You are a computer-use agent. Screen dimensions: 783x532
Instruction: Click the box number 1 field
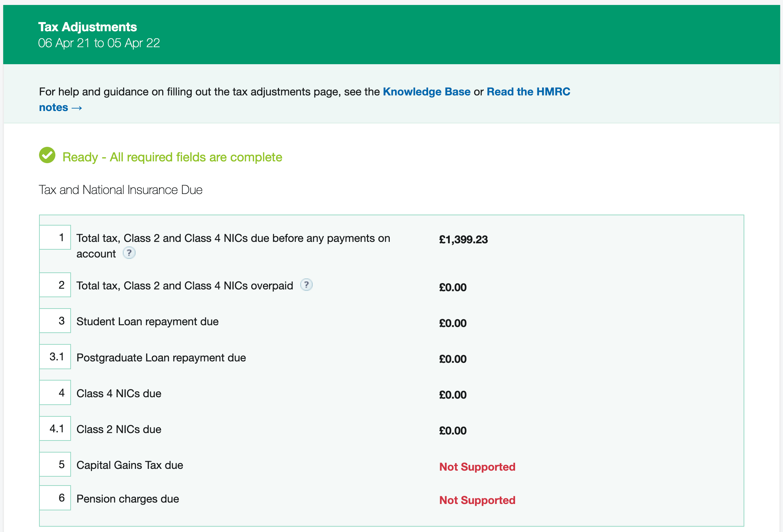(55, 237)
